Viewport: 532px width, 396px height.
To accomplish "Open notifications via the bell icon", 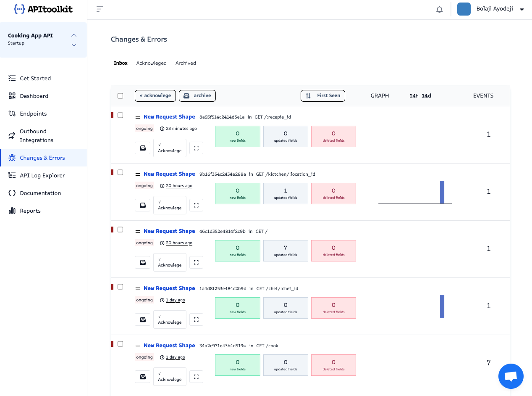I will click(x=439, y=9).
